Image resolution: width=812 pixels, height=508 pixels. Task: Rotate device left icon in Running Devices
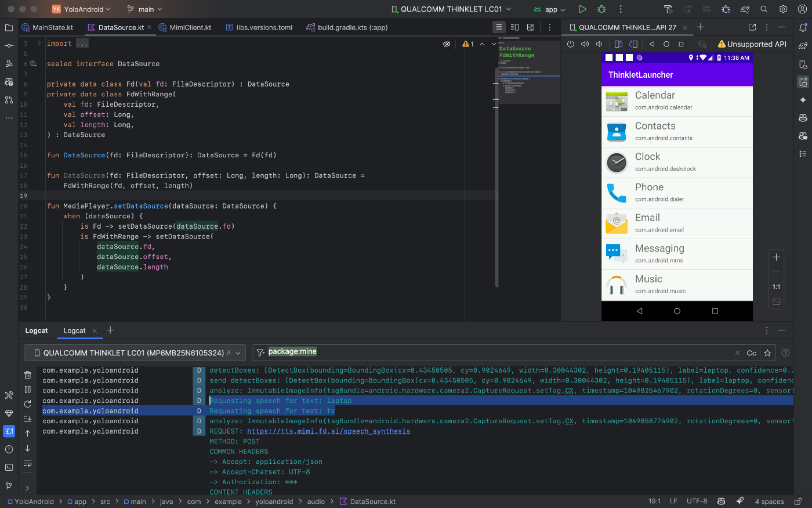coord(618,44)
